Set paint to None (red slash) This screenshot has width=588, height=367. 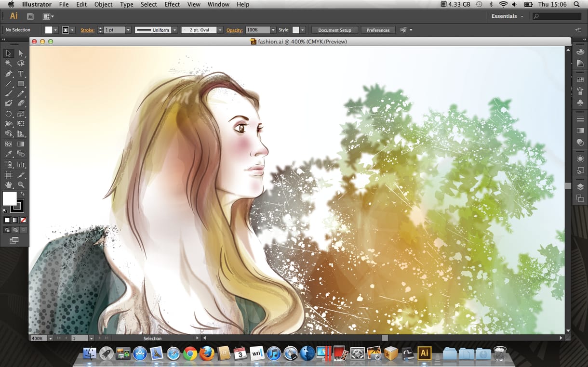pyautogui.click(x=23, y=220)
